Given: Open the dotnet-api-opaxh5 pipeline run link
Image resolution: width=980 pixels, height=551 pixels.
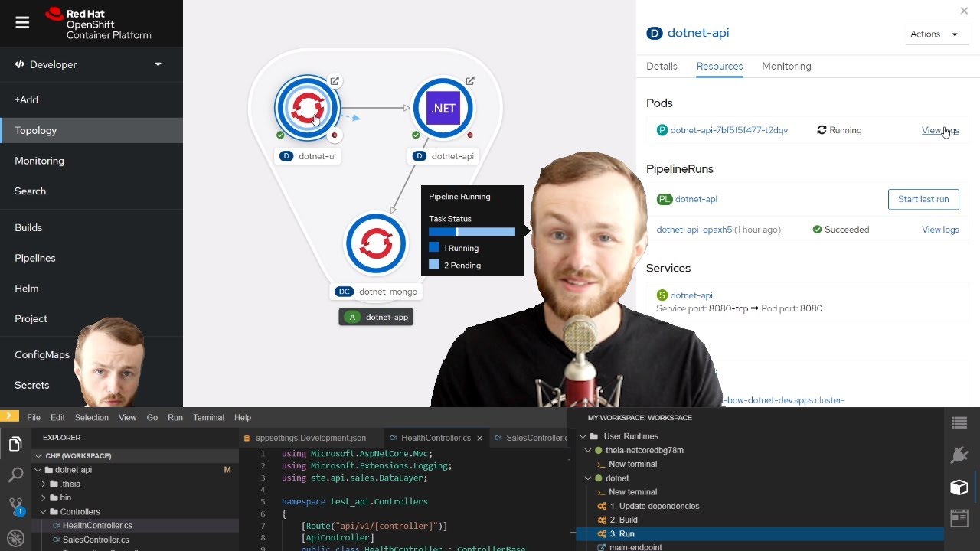Looking at the screenshot, I should [x=694, y=230].
